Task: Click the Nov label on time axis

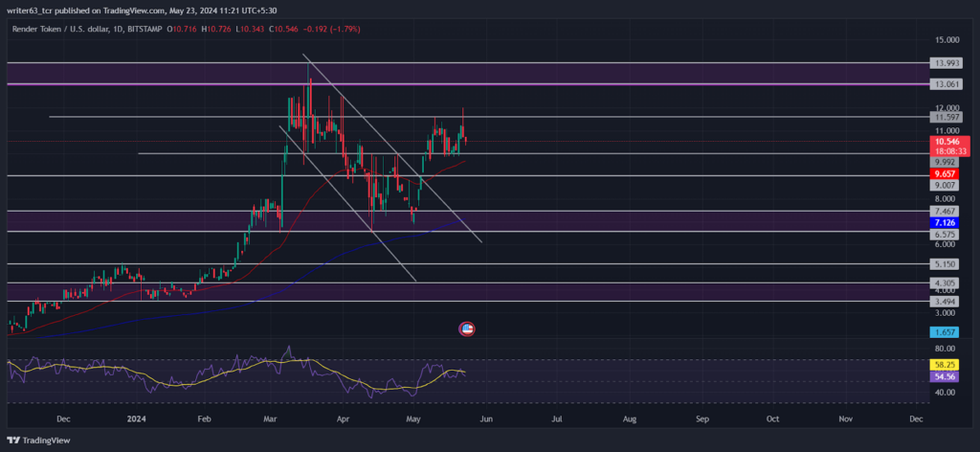Action: click(845, 418)
